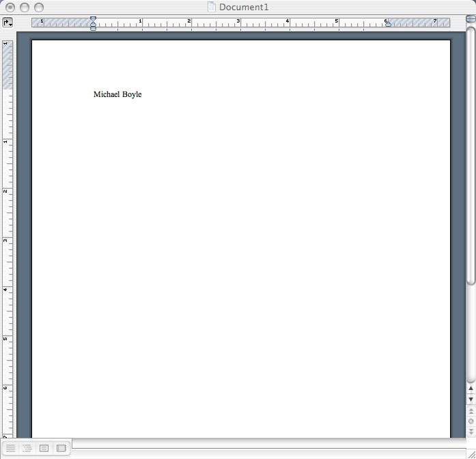Minimize the Document1 window
Image resolution: width=476 pixels, height=459 pixels.
25,8
